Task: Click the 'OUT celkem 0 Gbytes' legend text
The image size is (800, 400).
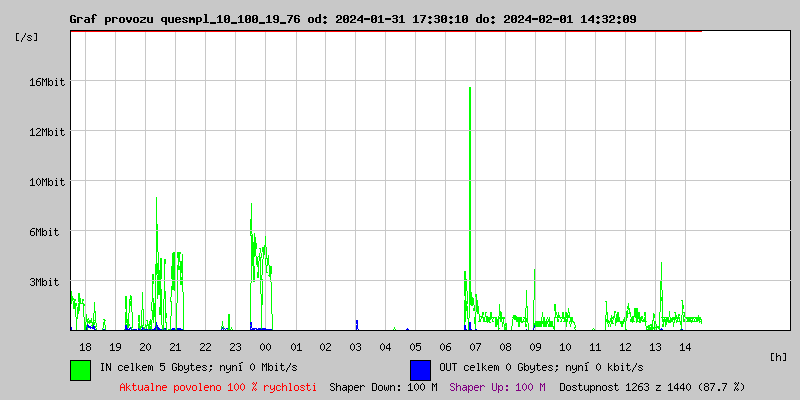Action: (x=498, y=367)
